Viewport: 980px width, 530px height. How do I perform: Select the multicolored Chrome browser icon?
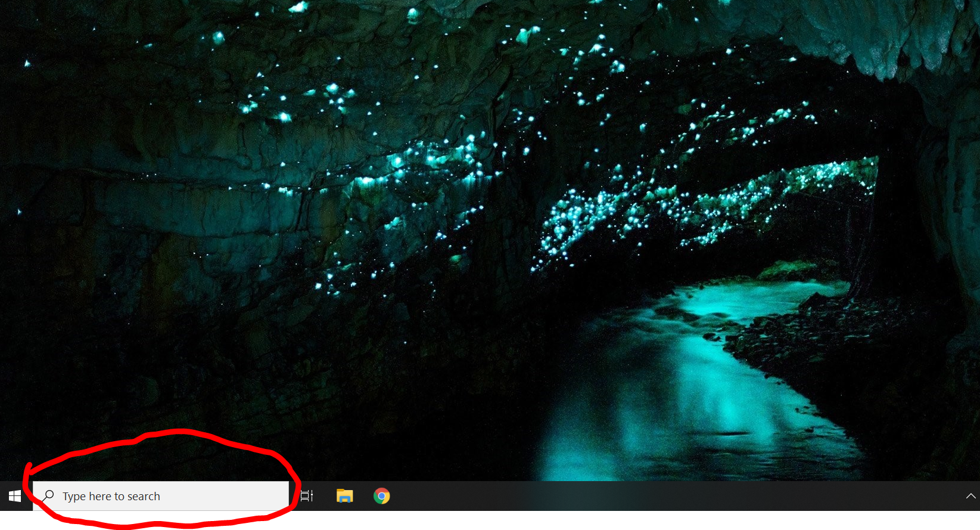point(381,496)
